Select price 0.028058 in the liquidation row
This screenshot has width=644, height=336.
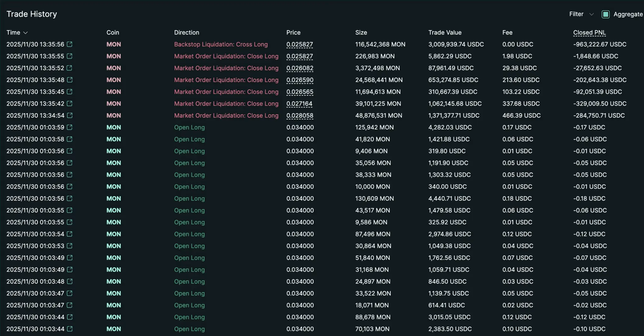point(300,115)
